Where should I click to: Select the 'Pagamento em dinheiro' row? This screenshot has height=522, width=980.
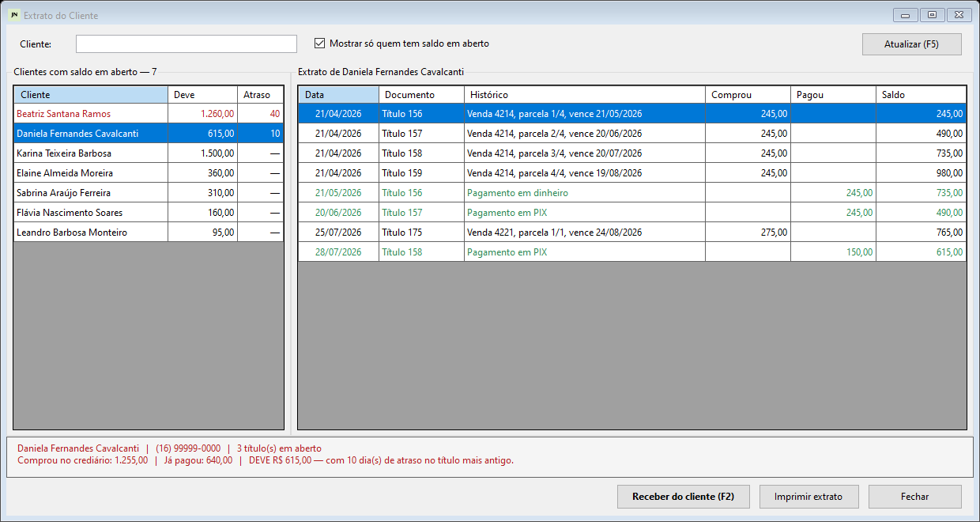(632, 193)
